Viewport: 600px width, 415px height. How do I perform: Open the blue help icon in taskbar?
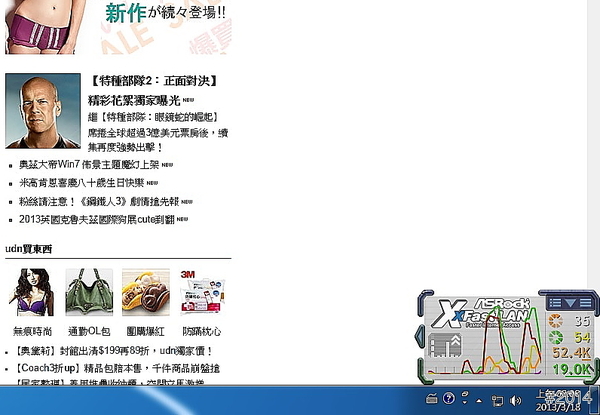448,399
